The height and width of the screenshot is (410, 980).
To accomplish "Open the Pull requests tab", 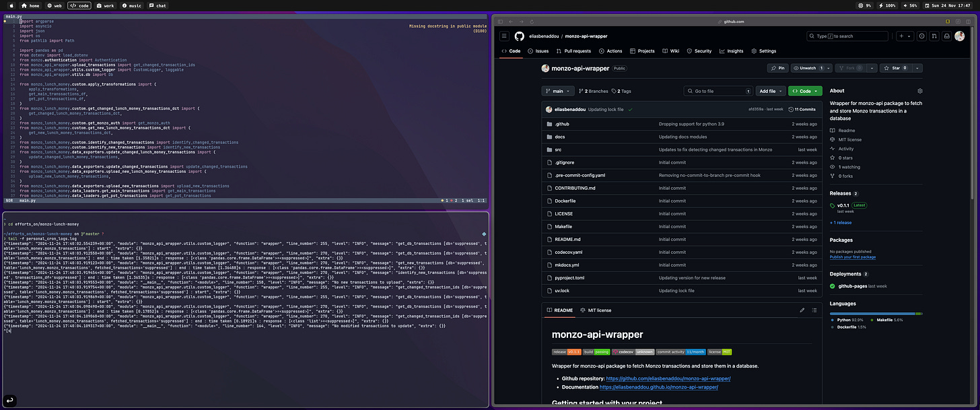I will (573, 51).
